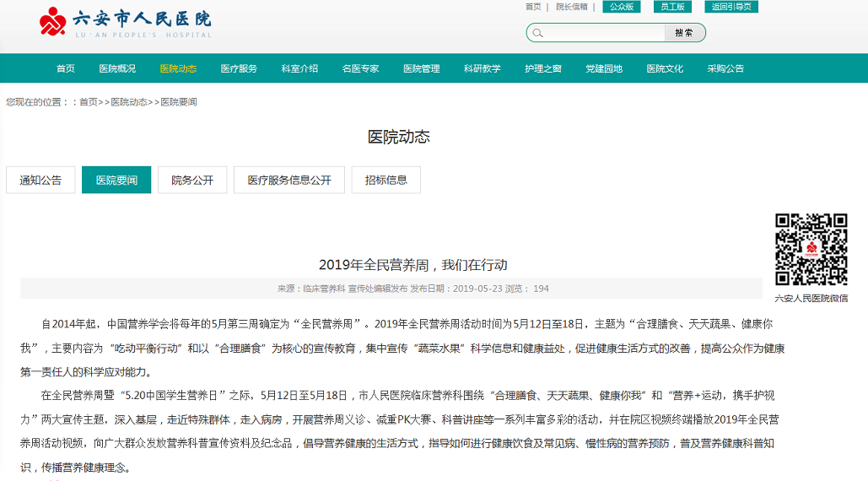Select 医院动态 in the navigation bar
Image resolution: width=868 pixels, height=481 pixels.
(178, 68)
